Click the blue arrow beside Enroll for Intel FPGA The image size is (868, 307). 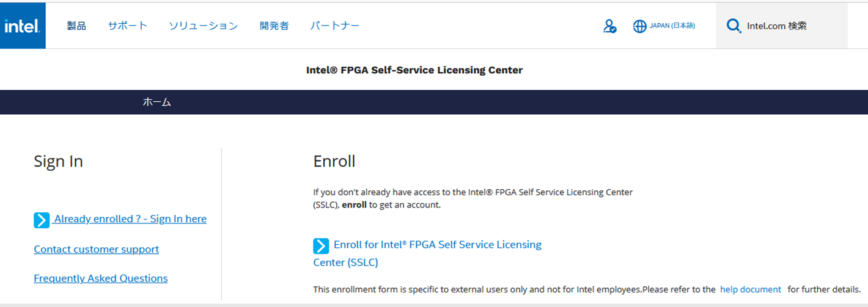coord(321,245)
